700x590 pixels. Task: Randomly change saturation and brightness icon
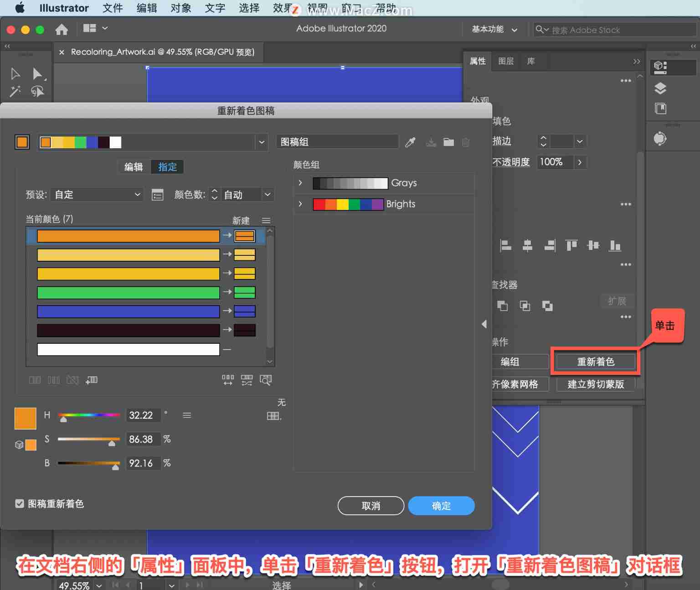tap(247, 380)
